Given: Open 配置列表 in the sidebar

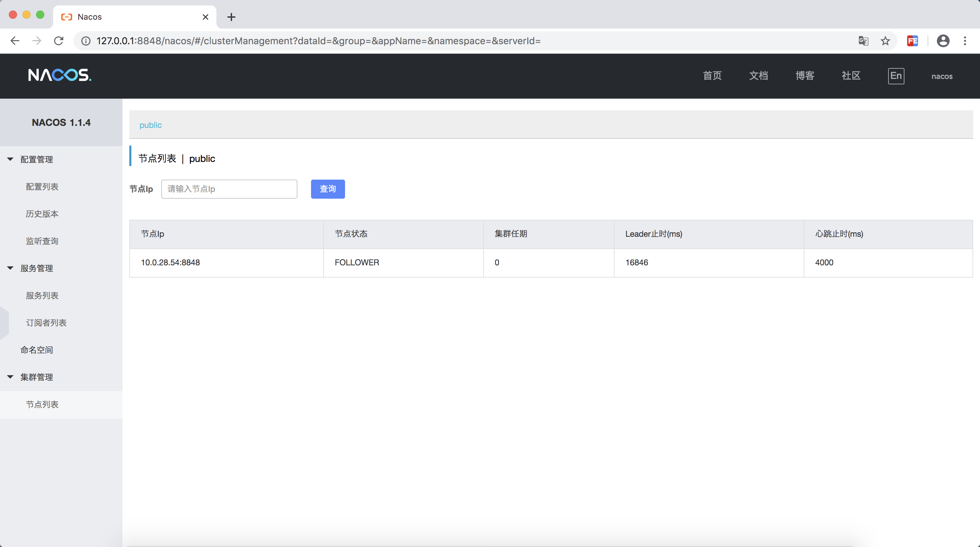Looking at the screenshot, I should coord(42,187).
